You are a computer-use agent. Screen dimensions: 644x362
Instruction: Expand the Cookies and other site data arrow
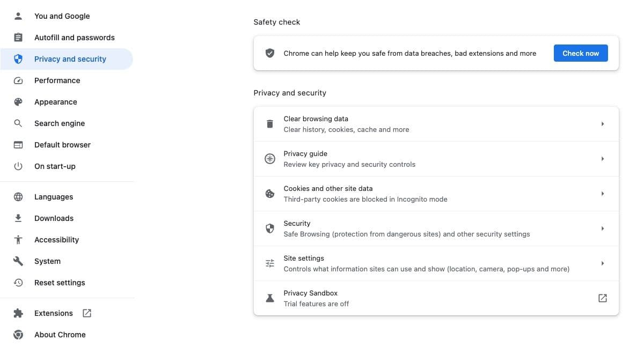603,194
